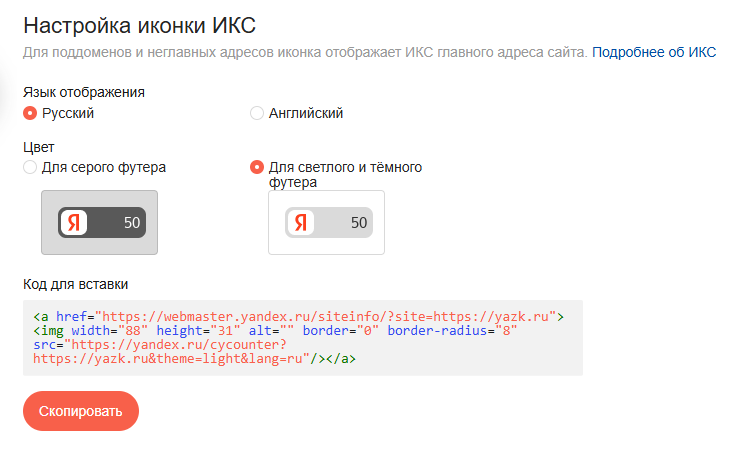Screen dimensions: 739x450
Task: Select the Английский language radio button
Action: pos(256,113)
